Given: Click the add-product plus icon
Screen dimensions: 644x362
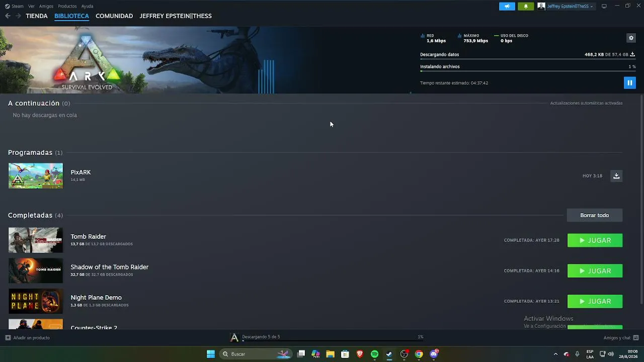Looking at the screenshot, I should pos(8,338).
